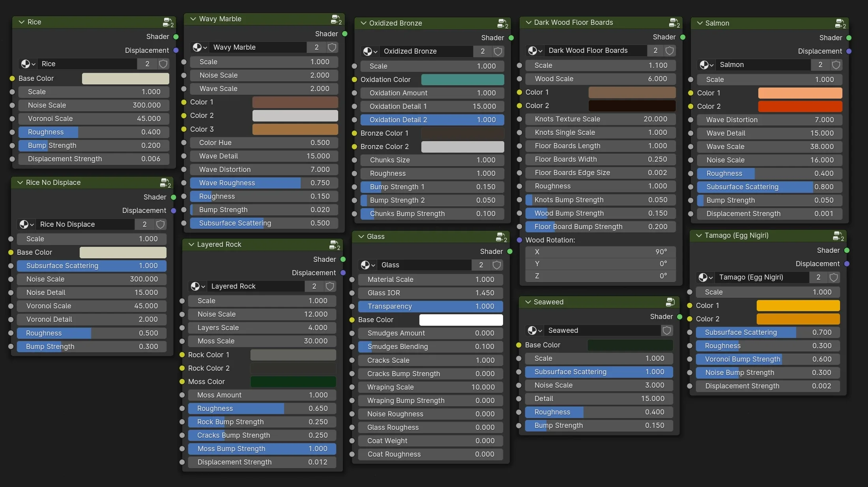868x487 pixels.
Task: Collapse the Rice node header
Action: click(21, 22)
